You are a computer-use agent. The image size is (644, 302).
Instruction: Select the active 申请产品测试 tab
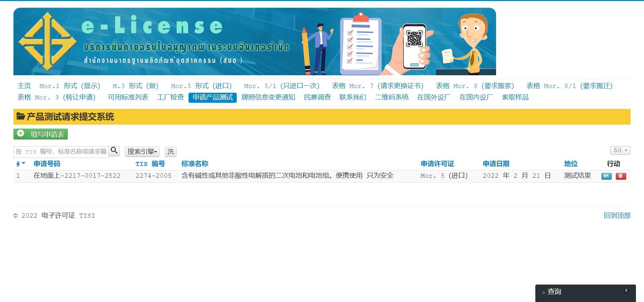pyautogui.click(x=213, y=97)
